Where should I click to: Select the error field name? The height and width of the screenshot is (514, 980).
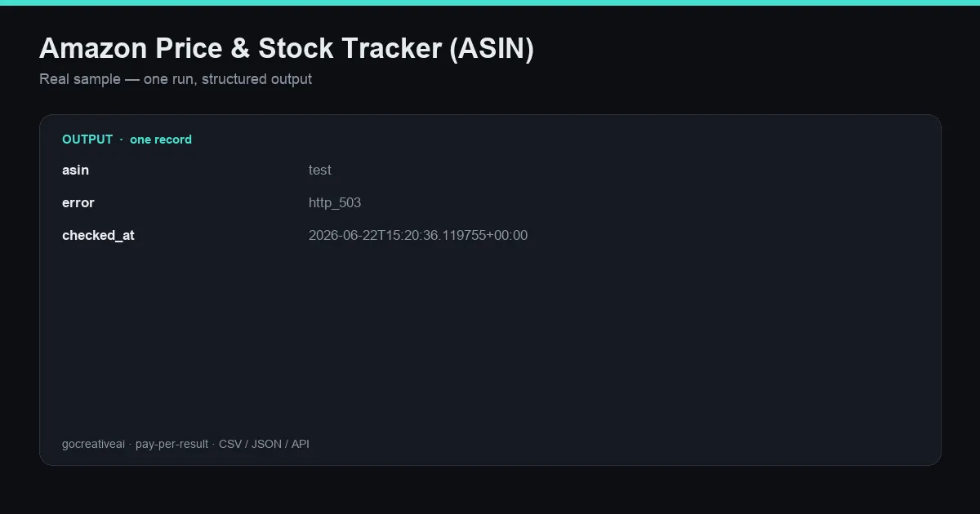click(x=78, y=202)
